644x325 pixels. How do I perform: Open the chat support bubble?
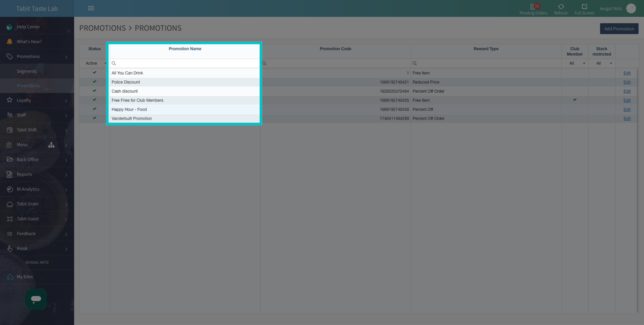click(x=36, y=299)
